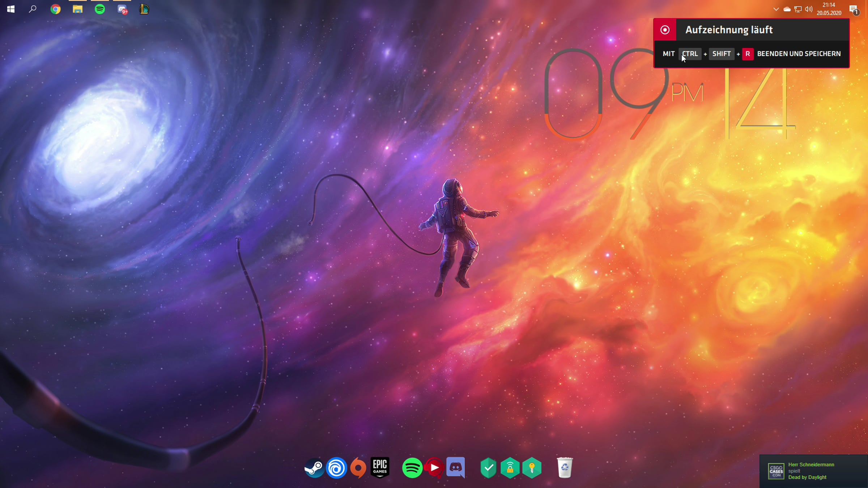Launch Steam from the desktop dock

314,468
